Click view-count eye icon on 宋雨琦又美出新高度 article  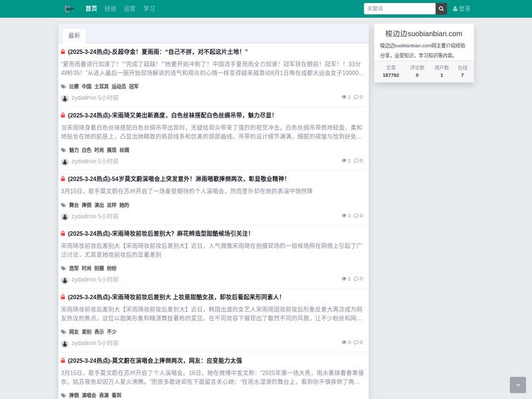coord(344,160)
